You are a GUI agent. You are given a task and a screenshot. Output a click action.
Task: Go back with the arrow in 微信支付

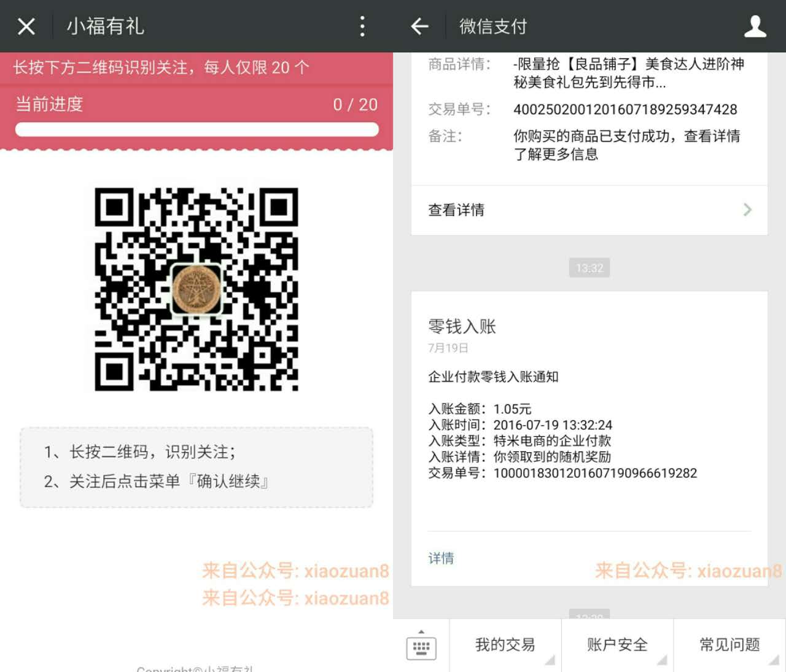(x=420, y=26)
